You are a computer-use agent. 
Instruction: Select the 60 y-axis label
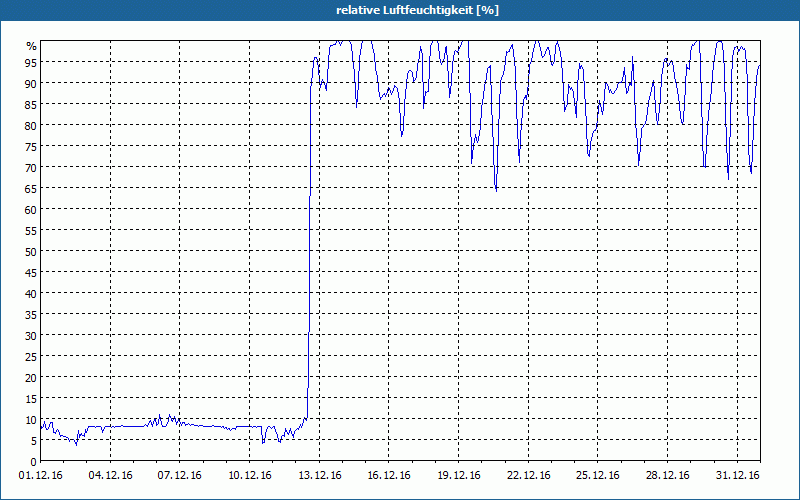click(31, 209)
